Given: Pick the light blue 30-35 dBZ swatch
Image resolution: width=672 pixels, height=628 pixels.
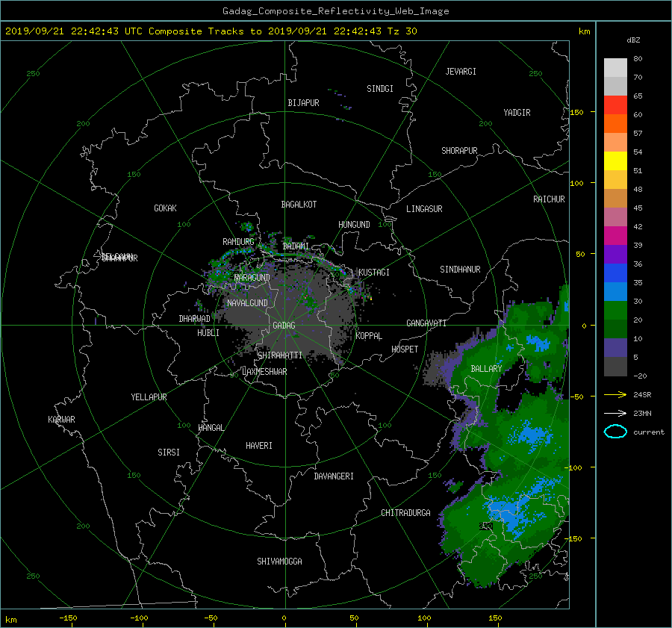Looking at the screenshot, I should coord(615,291).
